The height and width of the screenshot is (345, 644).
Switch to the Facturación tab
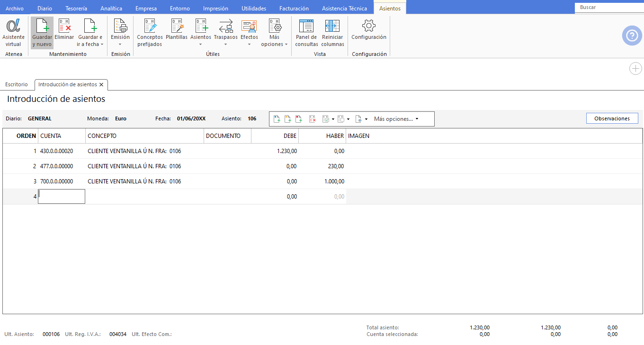294,9
